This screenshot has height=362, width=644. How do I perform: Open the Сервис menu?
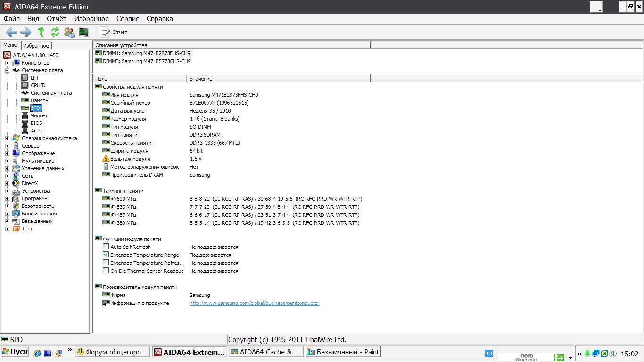coord(128,19)
